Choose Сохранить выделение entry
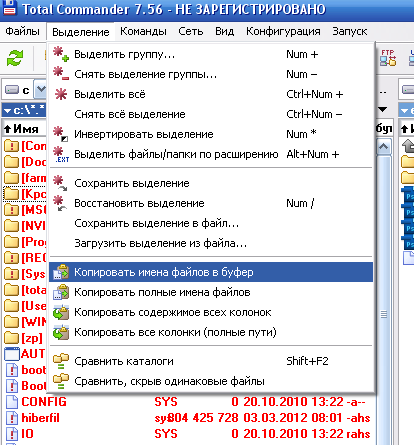Image resolution: width=414 pixels, height=445 pixels. (211, 183)
